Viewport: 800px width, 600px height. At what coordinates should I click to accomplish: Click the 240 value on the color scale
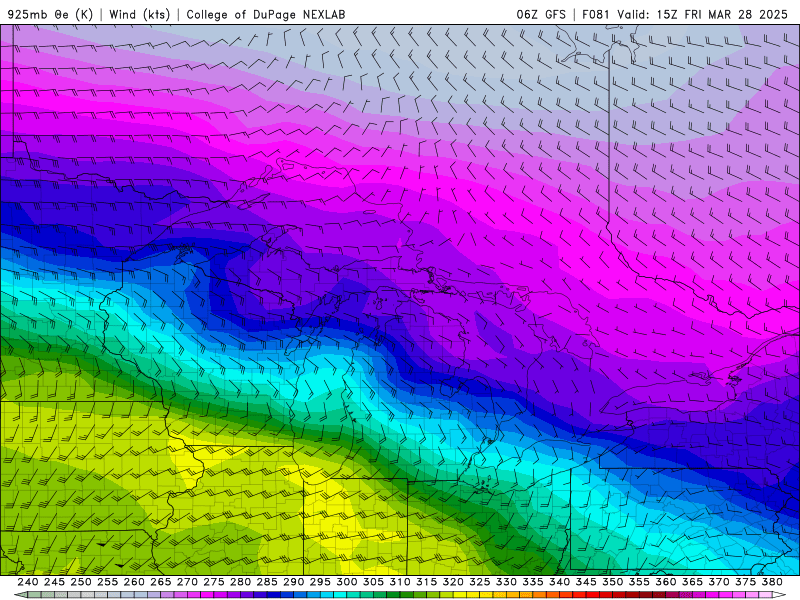click(x=28, y=582)
